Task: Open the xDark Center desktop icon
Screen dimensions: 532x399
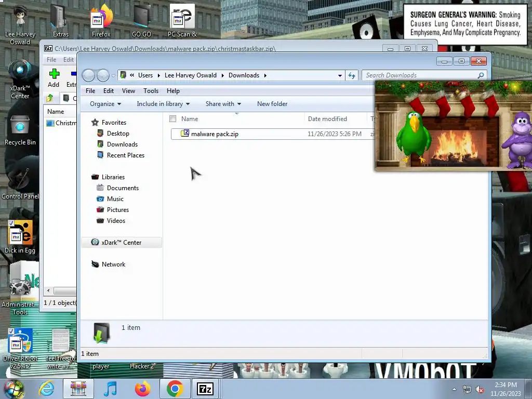Action: point(20,79)
